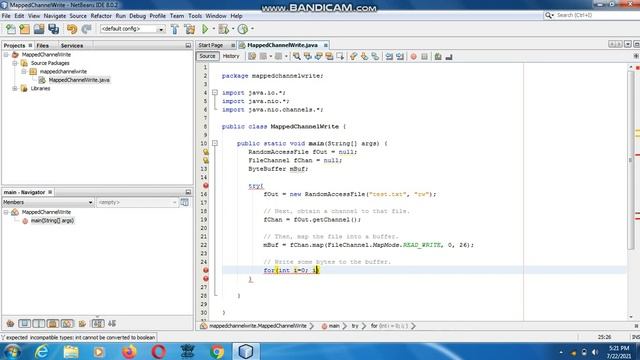640x360 pixels.
Task: Expand the Libraries node
Action: 15,89
